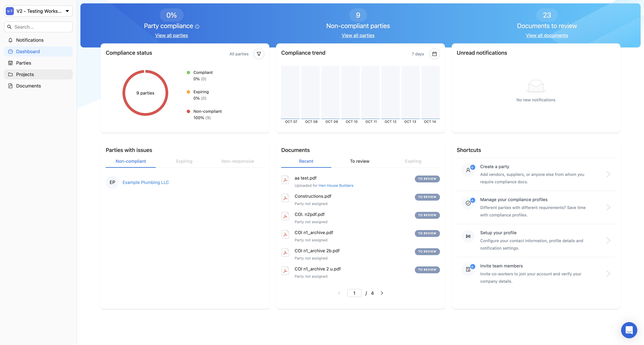Expand Invite team members shortcut chevron
This screenshot has height=345, width=644.
coord(608,273)
